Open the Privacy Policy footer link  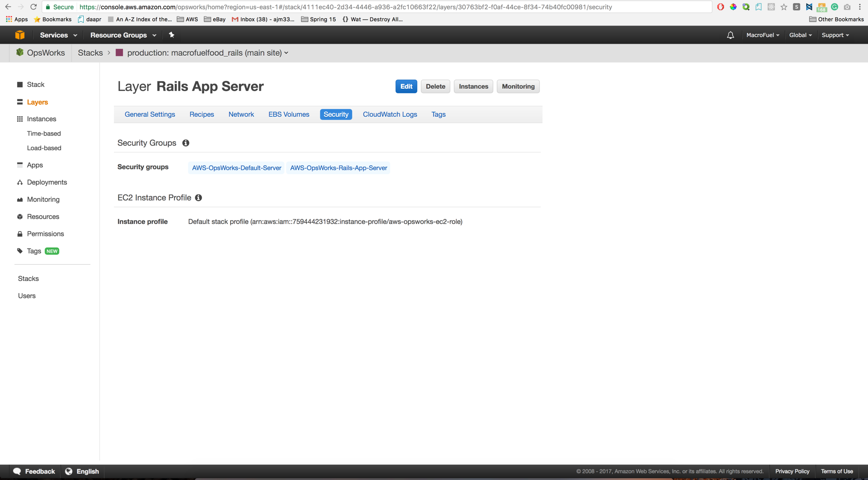coord(792,471)
